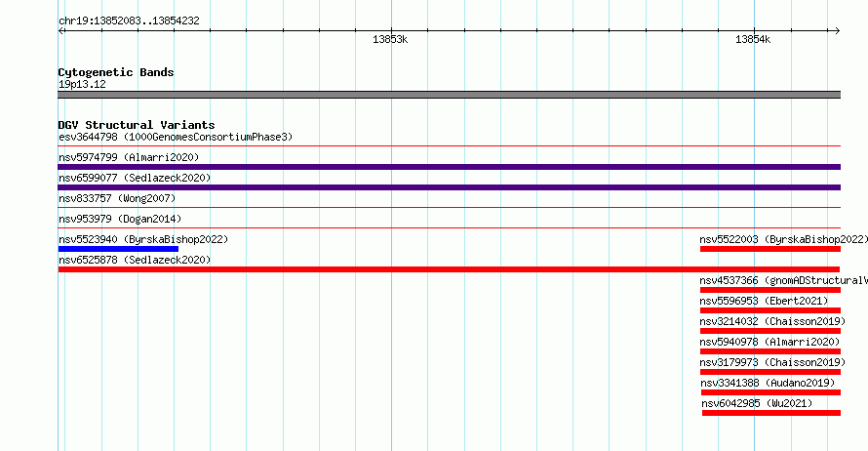Click the 13853k ruler position label

click(390, 39)
